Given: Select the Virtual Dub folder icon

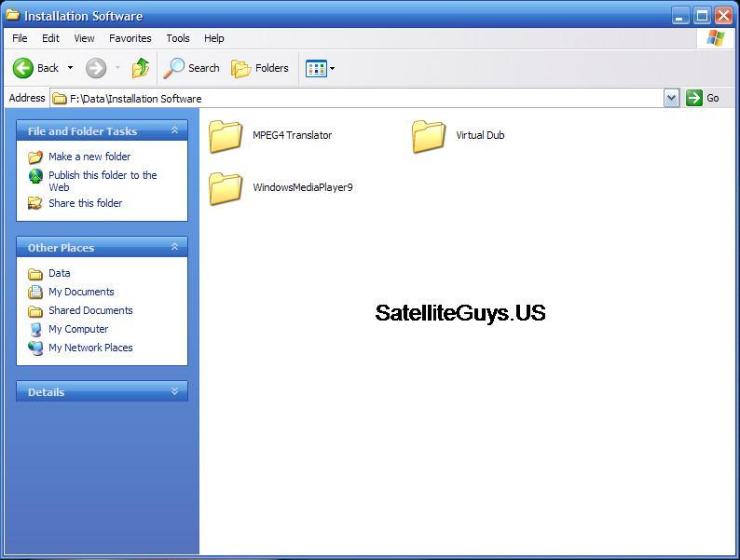Looking at the screenshot, I should click(x=429, y=136).
